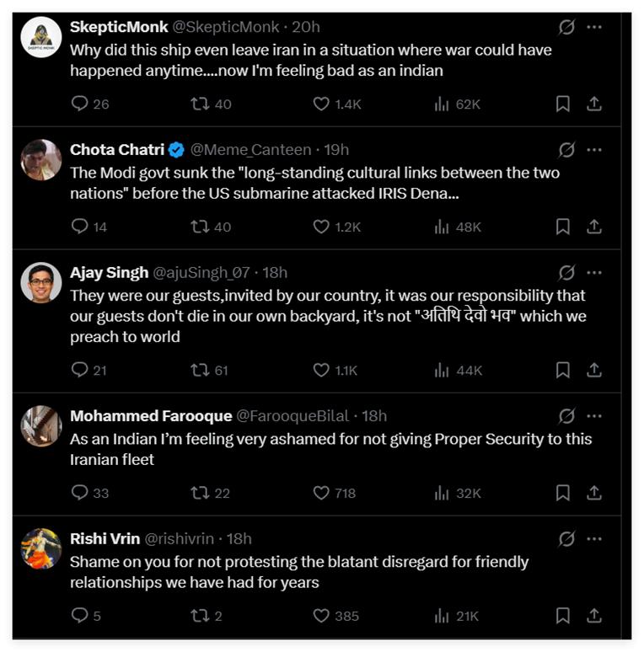Click Rishi Vrin's profile picture

(x=41, y=548)
